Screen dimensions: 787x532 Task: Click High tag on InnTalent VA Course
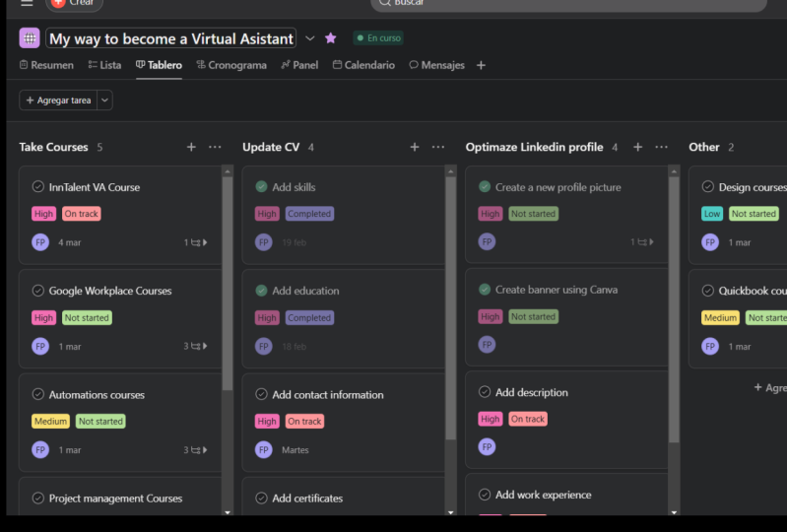[43, 214]
